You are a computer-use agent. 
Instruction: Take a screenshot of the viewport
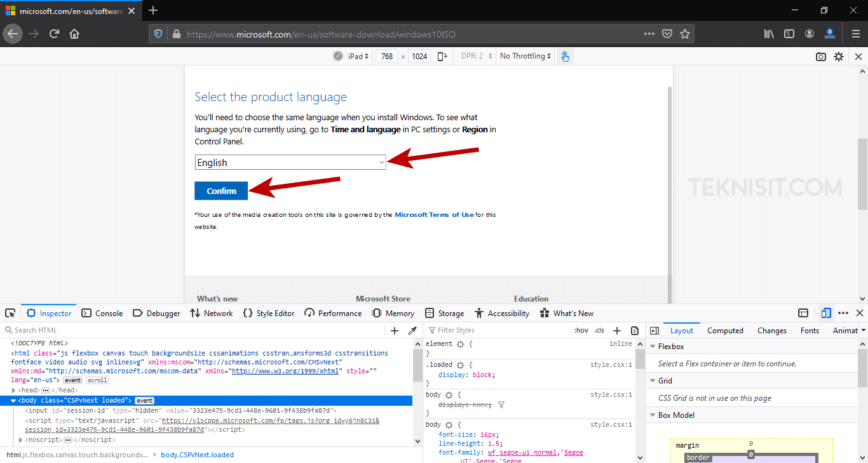pos(821,57)
